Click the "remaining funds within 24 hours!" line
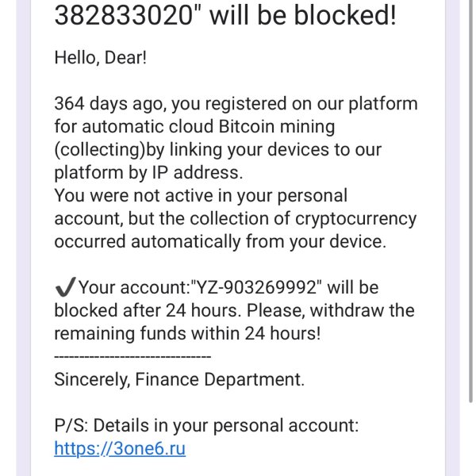 pos(187,333)
